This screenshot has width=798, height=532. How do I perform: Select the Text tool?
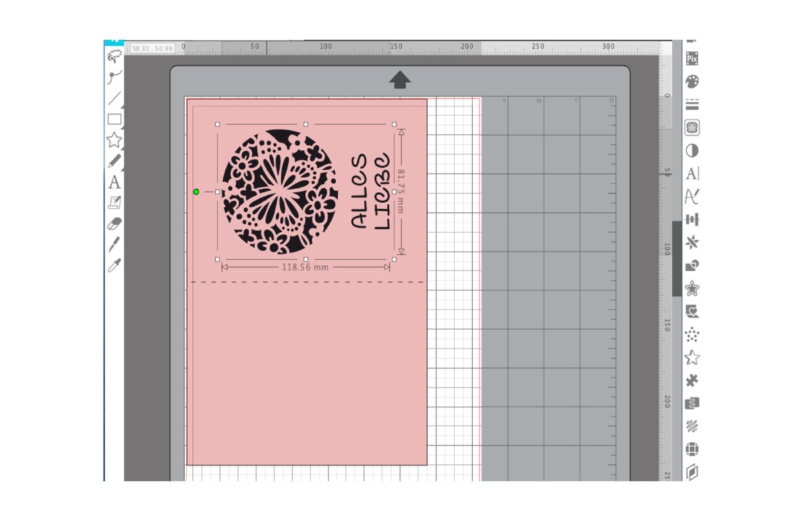click(x=114, y=182)
